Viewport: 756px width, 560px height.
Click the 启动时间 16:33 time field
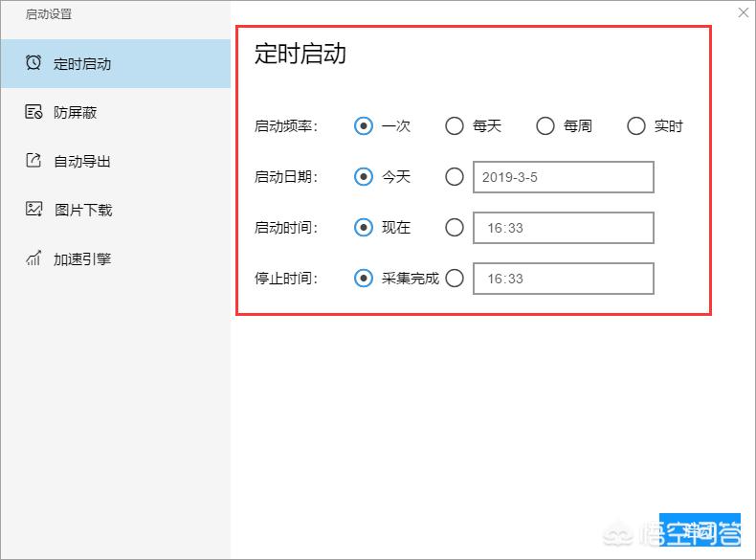click(563, 228)
